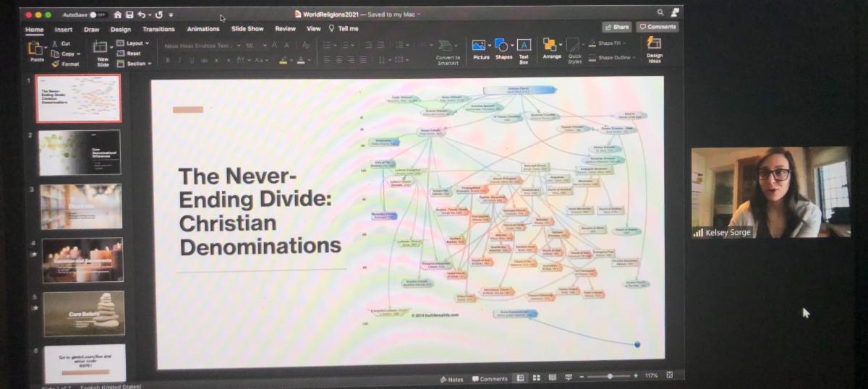Screen dimensions: 868x389
Task: Expand the Layout dropdown
Action: (x=137, y=43)
